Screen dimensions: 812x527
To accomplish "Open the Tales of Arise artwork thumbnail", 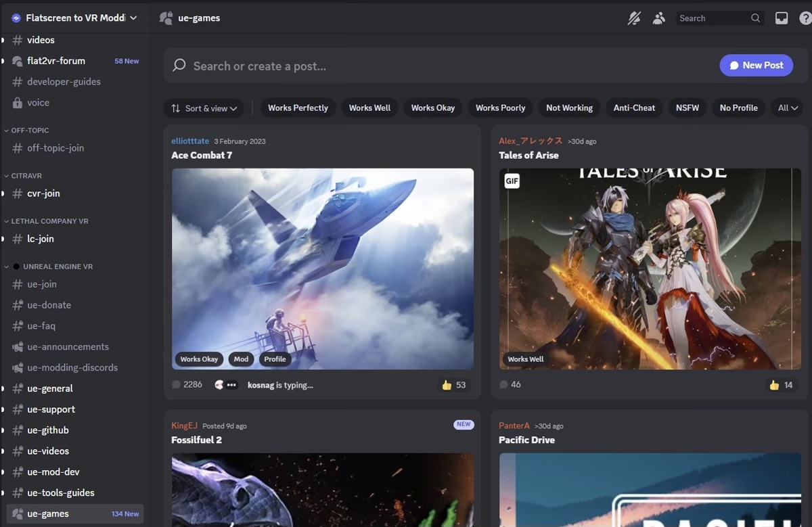I will coord(650,269).
